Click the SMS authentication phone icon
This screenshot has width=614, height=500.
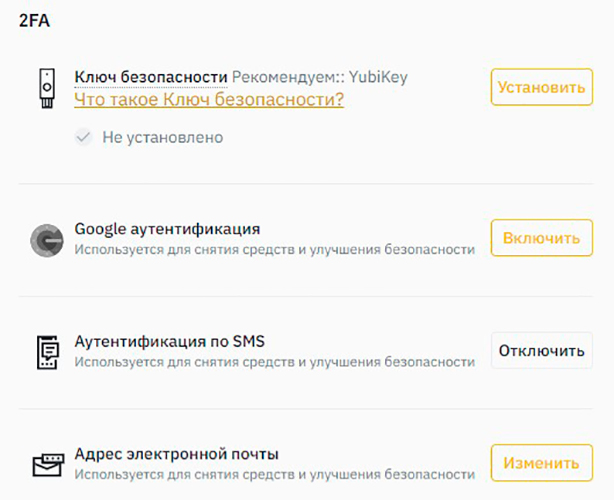point(47,351)
